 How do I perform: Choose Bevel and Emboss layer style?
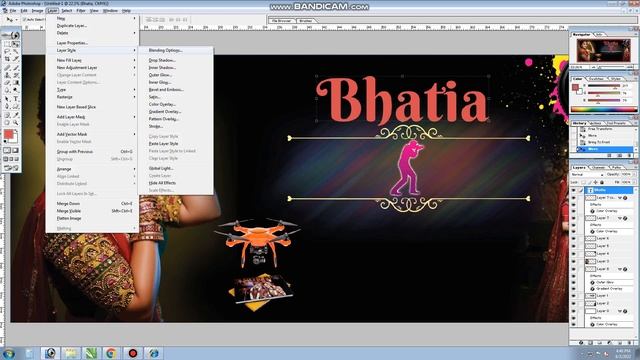166,89
